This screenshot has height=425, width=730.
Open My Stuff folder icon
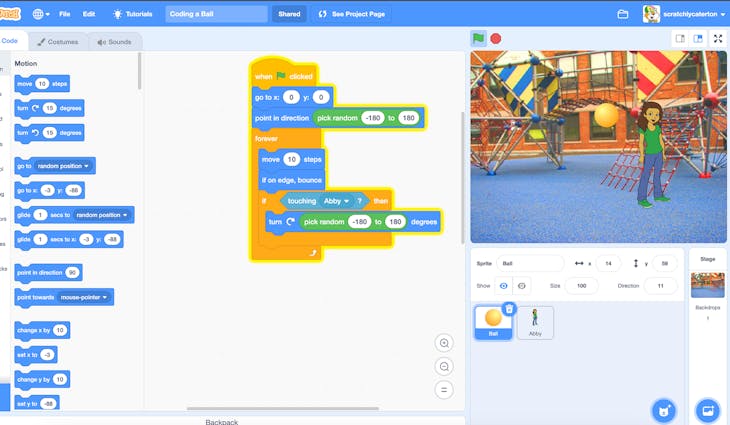[622, 14]
